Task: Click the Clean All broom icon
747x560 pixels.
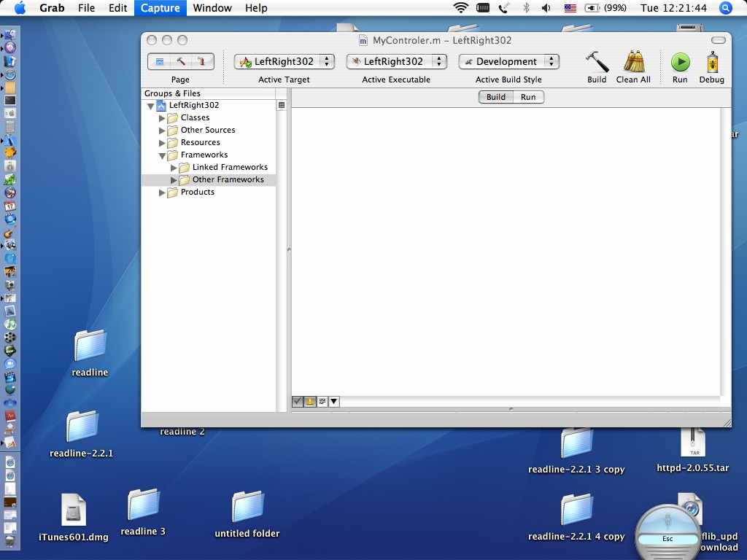Action: click(633, 62)
